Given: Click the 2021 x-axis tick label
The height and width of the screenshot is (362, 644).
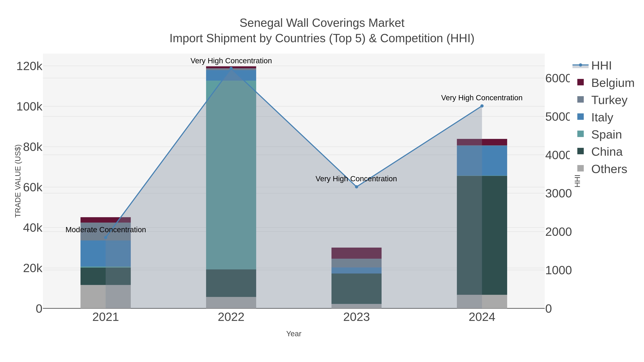Looking at the screenshot, I should click(106, 317).
